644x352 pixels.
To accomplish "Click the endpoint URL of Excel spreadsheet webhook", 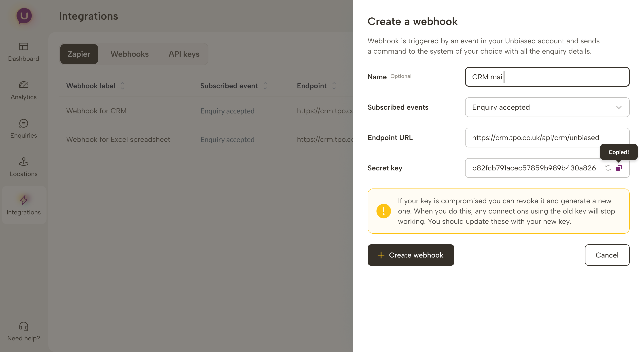I will coord(325,140).
